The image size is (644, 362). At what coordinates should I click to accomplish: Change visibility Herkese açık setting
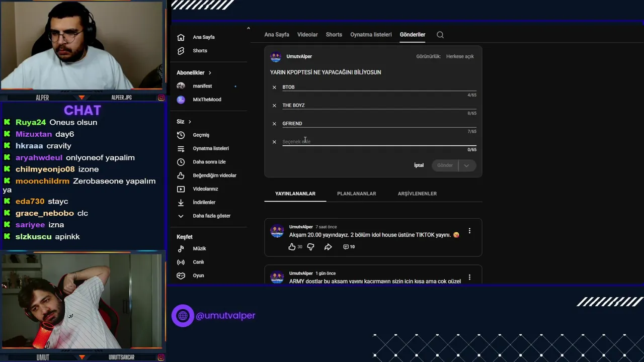460,56
